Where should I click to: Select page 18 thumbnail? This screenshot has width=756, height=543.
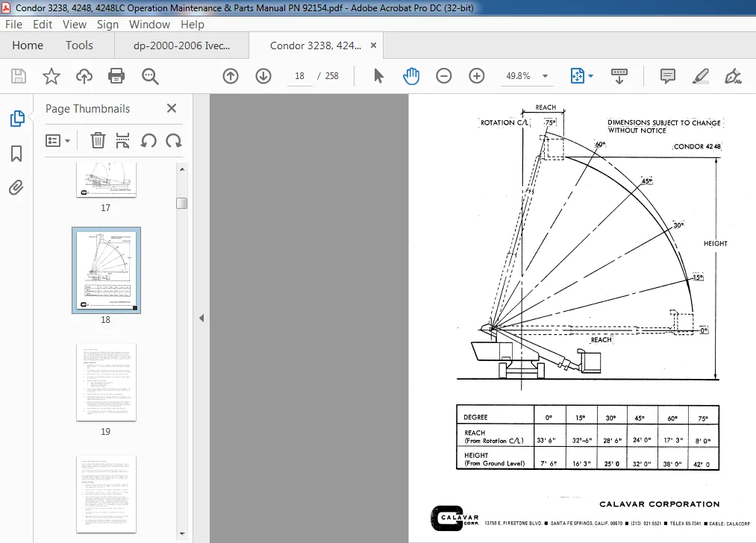106,270
